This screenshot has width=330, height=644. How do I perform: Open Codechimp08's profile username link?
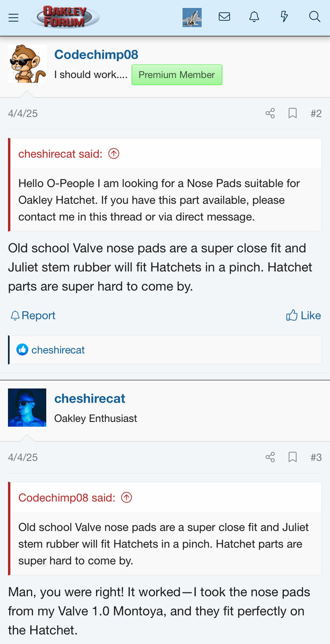pyautogui.click(x=96, y=55)
